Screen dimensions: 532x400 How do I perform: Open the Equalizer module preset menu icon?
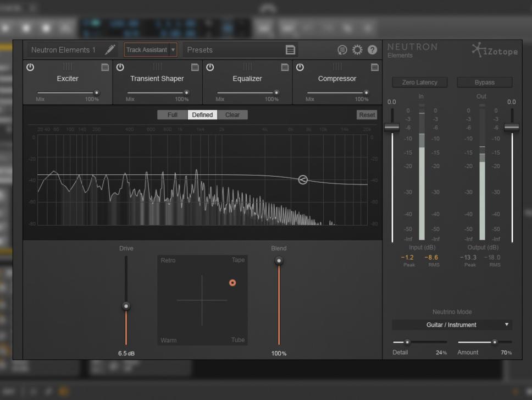pos(285,67)
